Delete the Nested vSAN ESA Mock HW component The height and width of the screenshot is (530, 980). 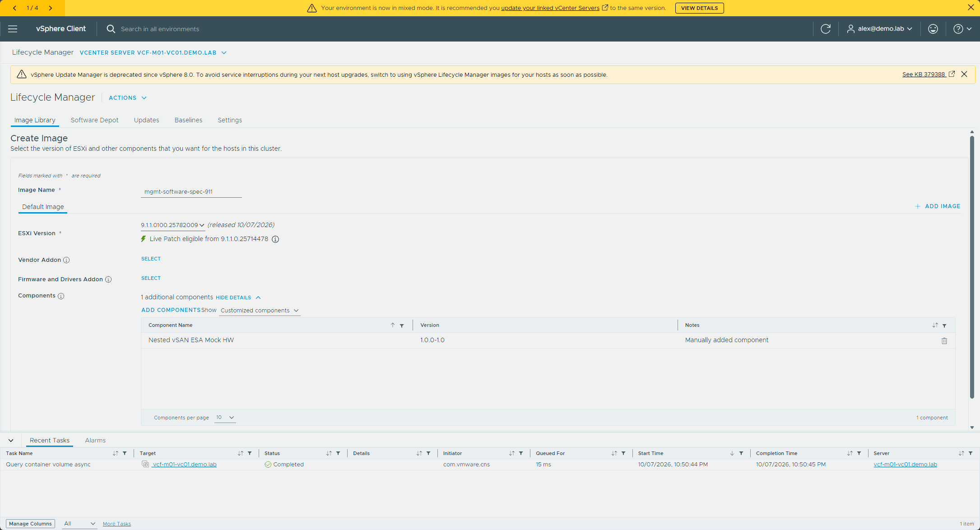coord(944,341)
